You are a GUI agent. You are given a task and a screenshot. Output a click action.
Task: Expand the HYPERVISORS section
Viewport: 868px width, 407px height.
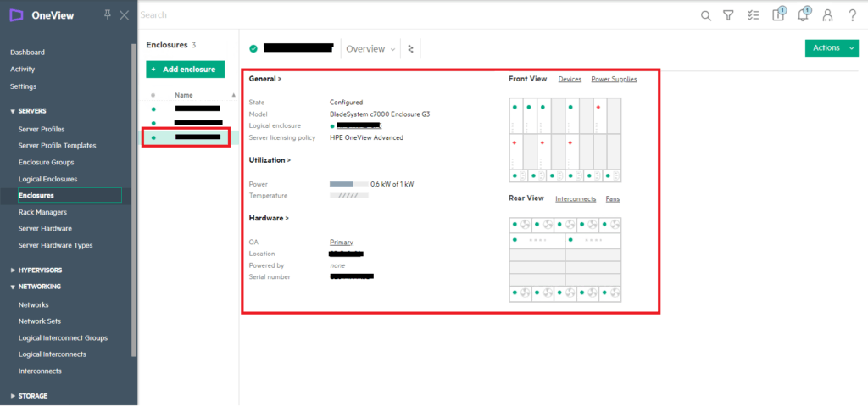tap(36, 270)
